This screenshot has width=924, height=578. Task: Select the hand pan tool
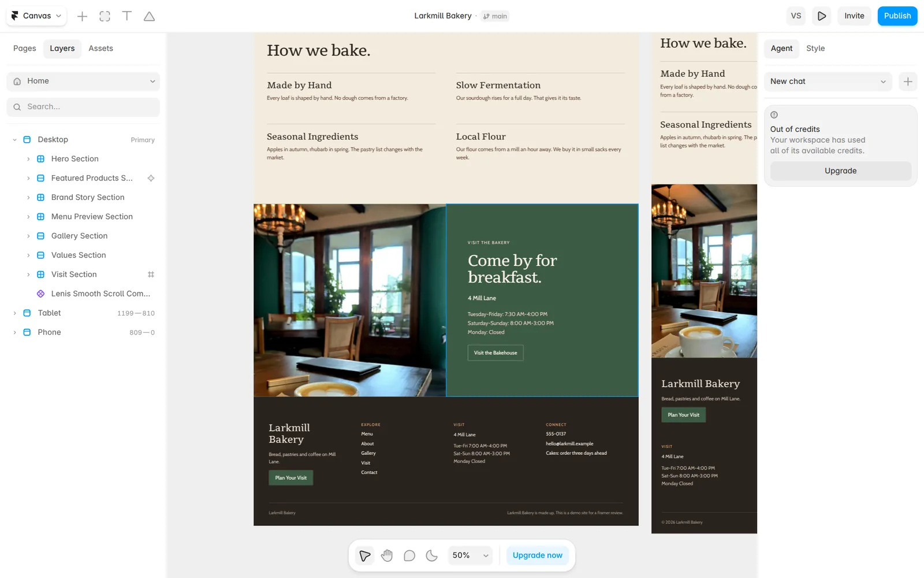click(x=387, y=556)
